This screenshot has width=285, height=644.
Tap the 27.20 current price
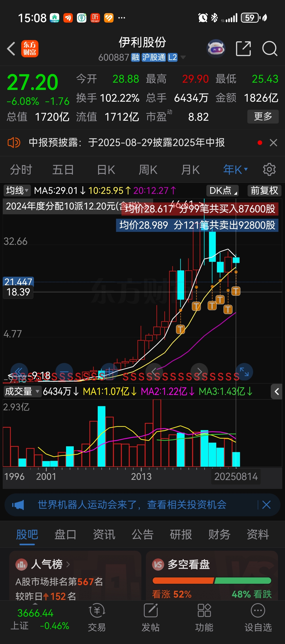point(33,82)
